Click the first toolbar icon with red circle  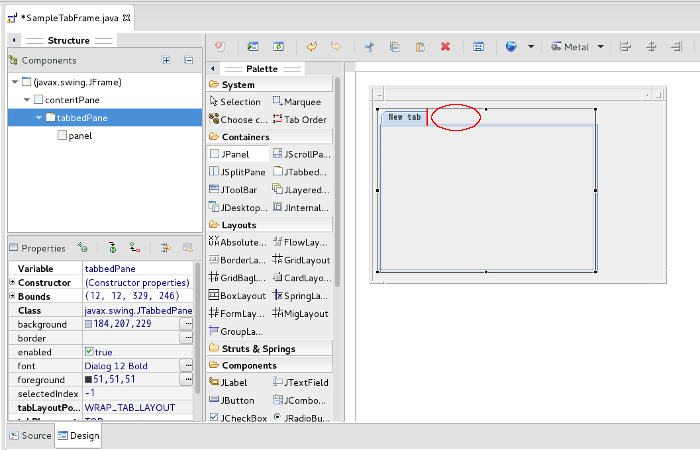[x=220, y=46]
